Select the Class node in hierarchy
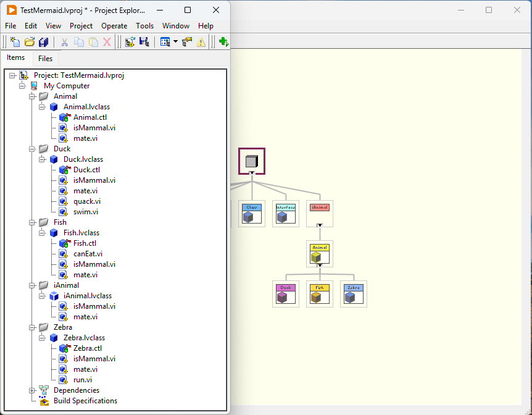532x415 pixels. [x=252, y=214]
